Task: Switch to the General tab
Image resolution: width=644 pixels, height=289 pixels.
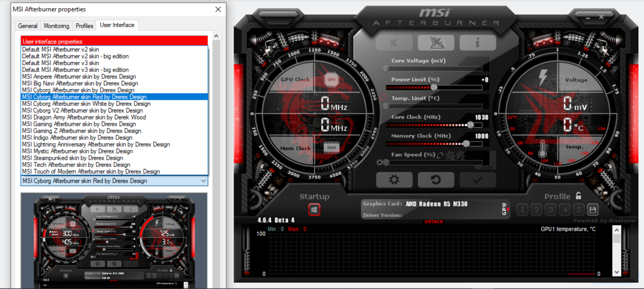Action: click(28, 26)
